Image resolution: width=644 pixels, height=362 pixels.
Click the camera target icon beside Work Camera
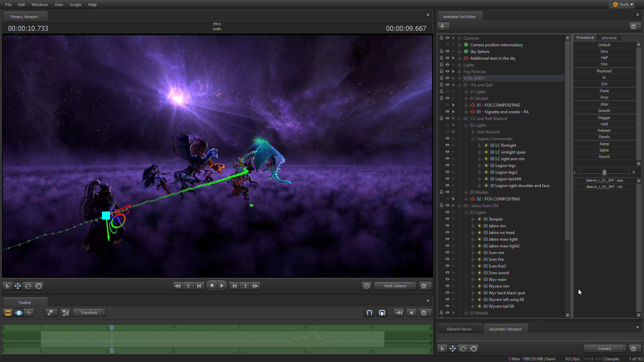pos(367,286)
